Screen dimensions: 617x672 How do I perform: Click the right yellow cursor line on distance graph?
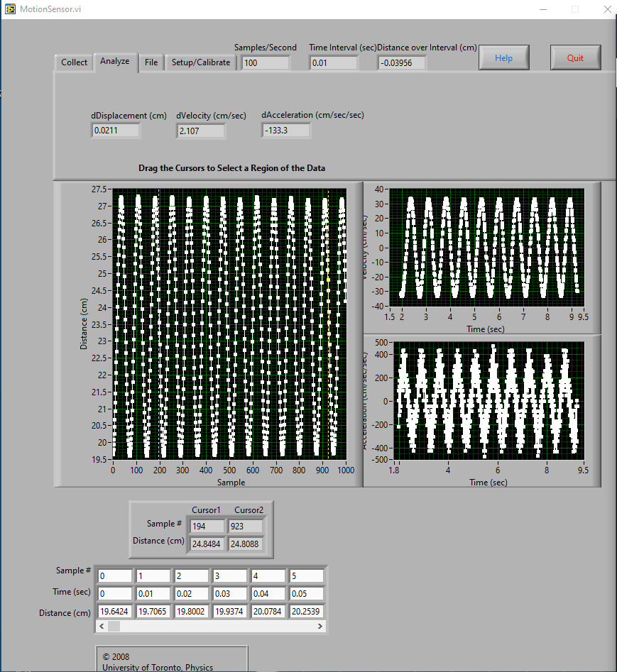point(329,324)
